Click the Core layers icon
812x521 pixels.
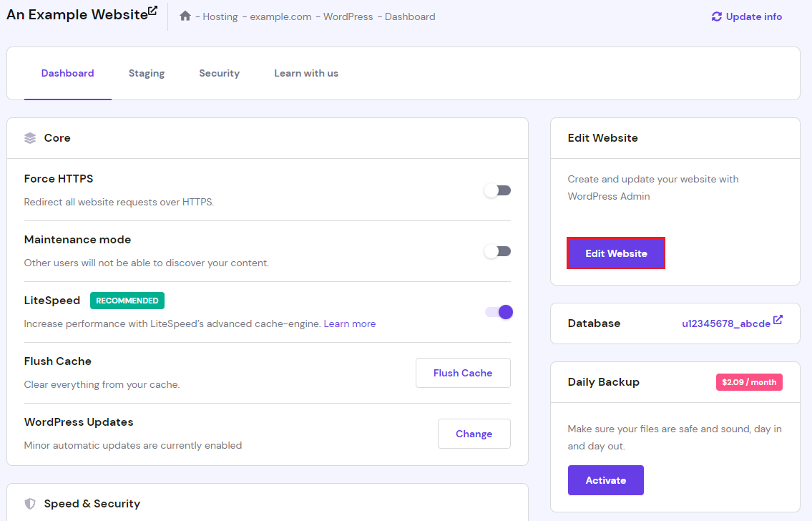pos(30,138)
